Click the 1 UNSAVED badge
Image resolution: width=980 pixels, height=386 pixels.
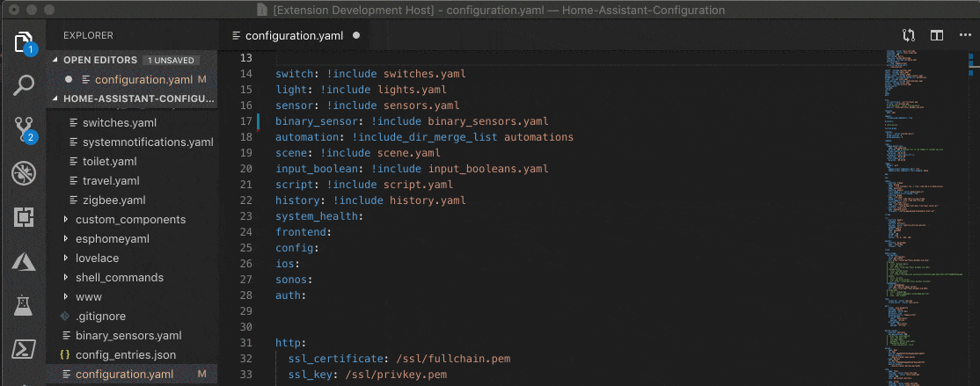coord(171,60)
